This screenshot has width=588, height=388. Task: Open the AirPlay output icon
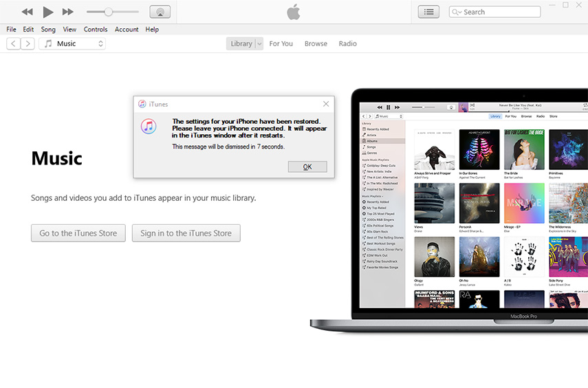pos(160,12)
